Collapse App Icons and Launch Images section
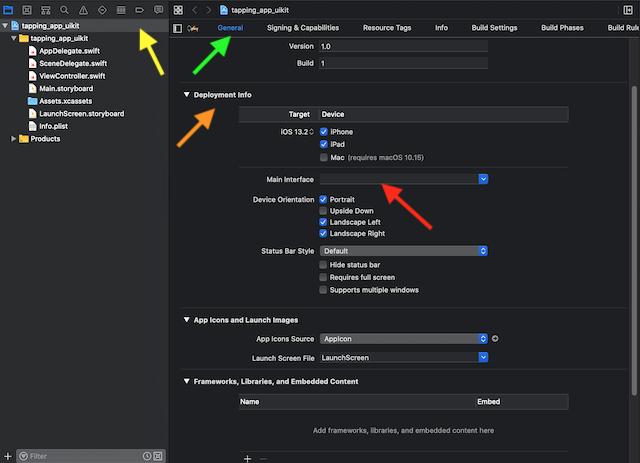The height and width of the screenshot is (463, 640). coord(187,320)
